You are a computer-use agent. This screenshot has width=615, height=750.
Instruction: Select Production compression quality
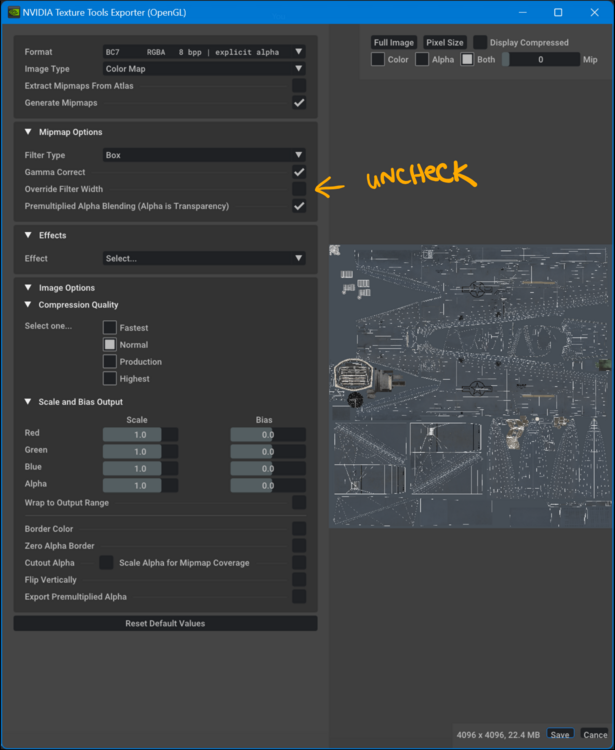[x=110, y=362]
